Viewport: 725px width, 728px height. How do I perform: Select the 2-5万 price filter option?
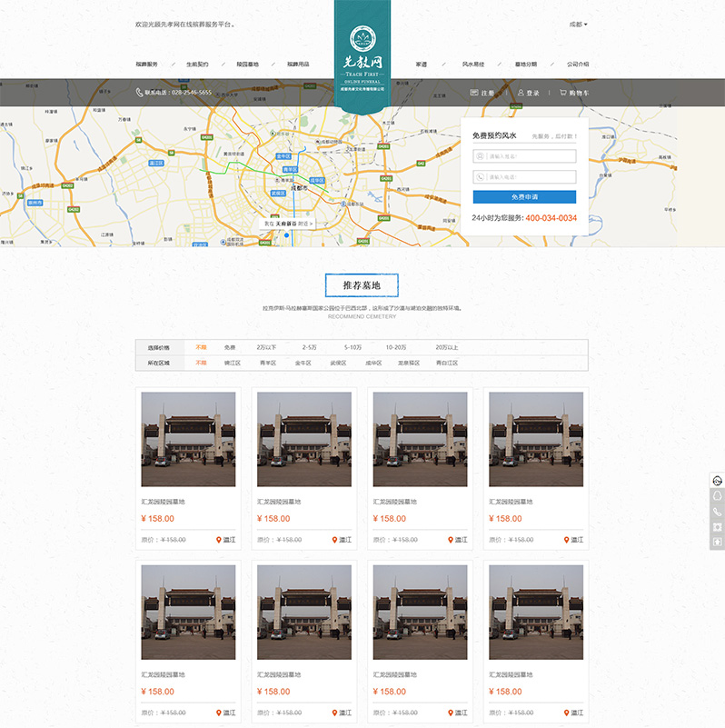tap(310, 347)
